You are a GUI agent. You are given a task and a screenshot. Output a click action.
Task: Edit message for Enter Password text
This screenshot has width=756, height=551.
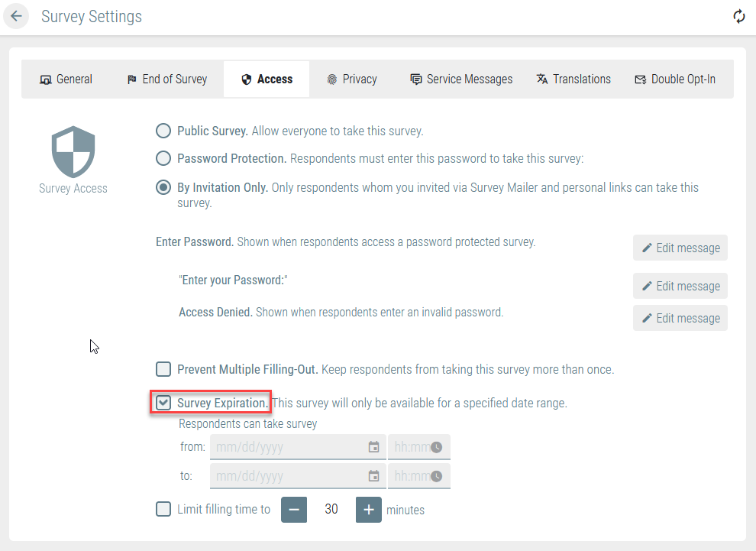click(680, 248)
